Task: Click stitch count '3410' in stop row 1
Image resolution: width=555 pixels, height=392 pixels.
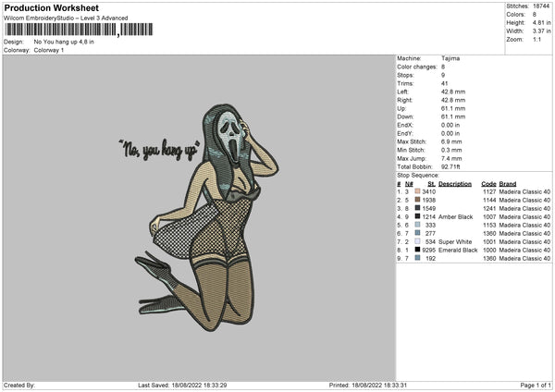Action: click(428, 191)
